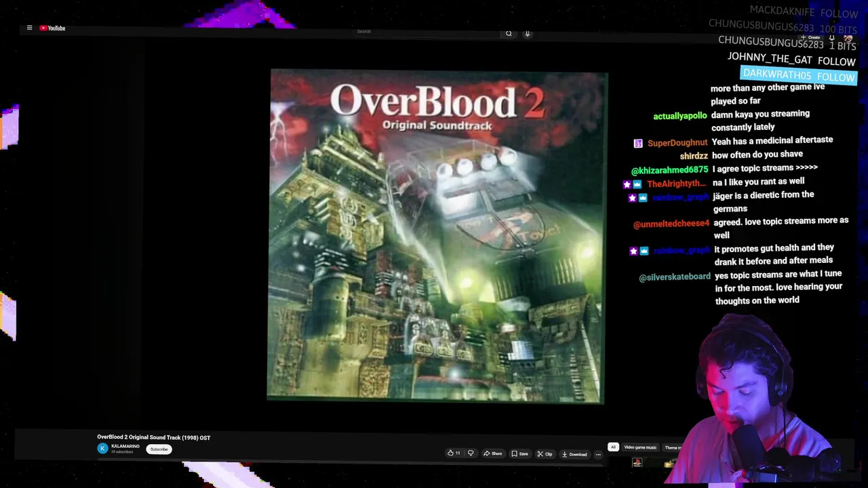Click chat username @silverskateboard
Viewport: 868px width, 488px height.
pos(675,277)
